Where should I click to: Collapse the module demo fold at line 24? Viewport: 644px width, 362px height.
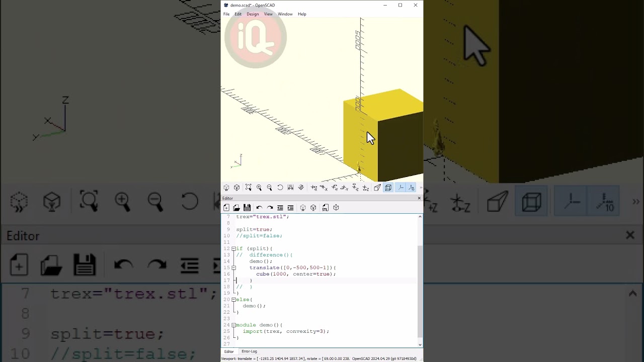coord(233,325)
